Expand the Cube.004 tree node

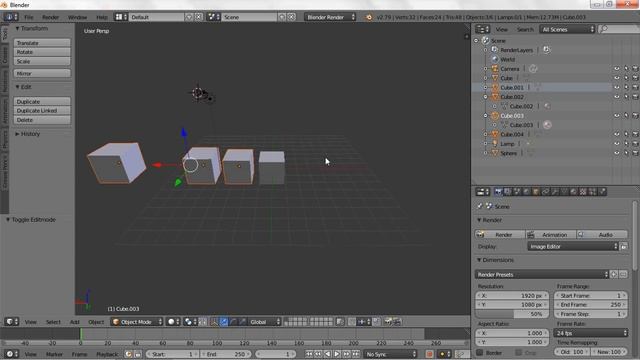pos(485,134)
